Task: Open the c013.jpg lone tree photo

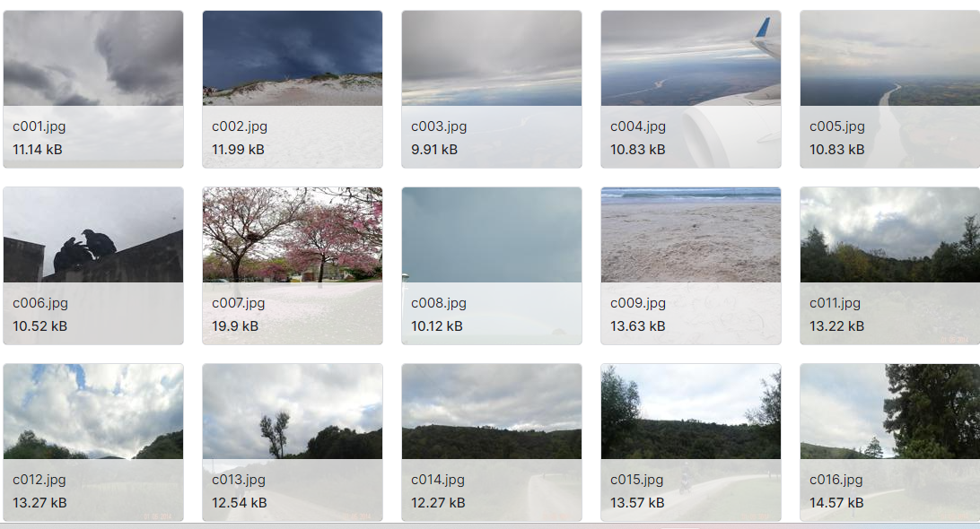Action: point(293,412)
